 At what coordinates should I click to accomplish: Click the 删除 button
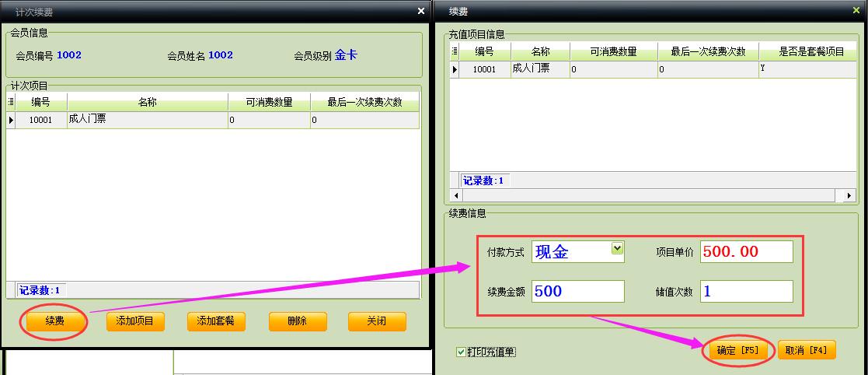298,321
